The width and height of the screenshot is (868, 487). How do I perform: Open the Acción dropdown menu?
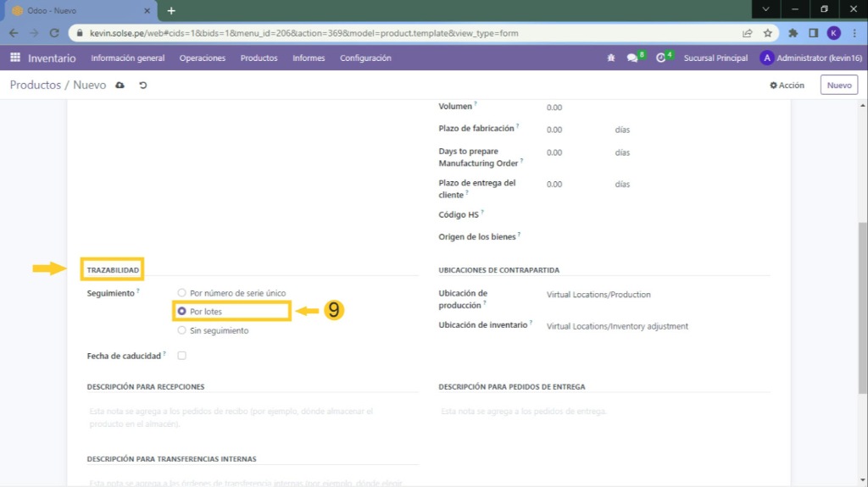coord(787,86)
